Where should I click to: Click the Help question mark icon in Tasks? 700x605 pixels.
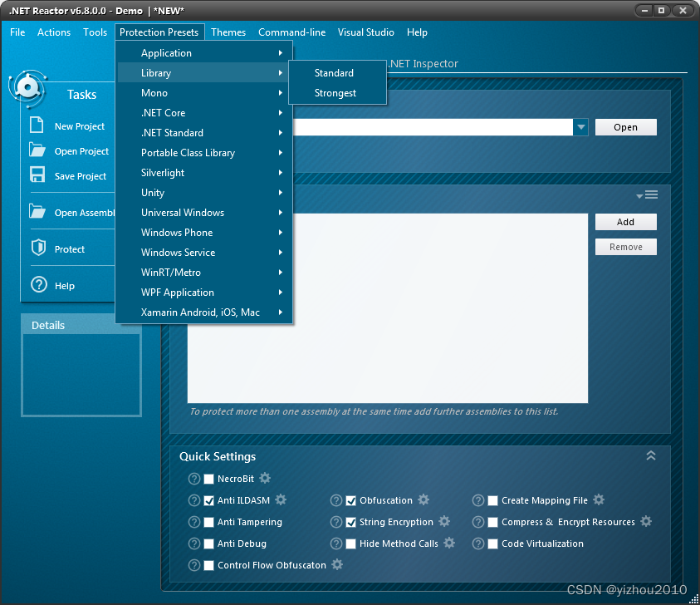click(39, 284)
